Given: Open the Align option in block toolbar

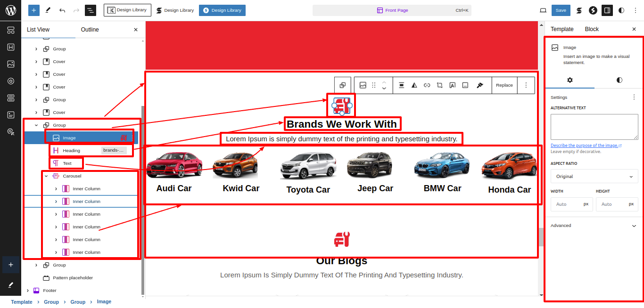Looking at the screenshot, I should click(402, 85).
